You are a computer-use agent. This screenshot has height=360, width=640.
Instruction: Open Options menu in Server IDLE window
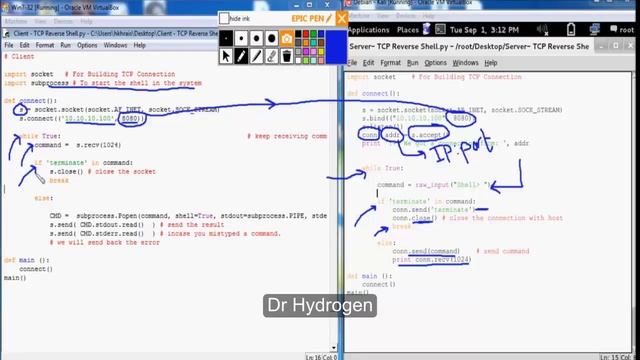[x=435, y=62]
